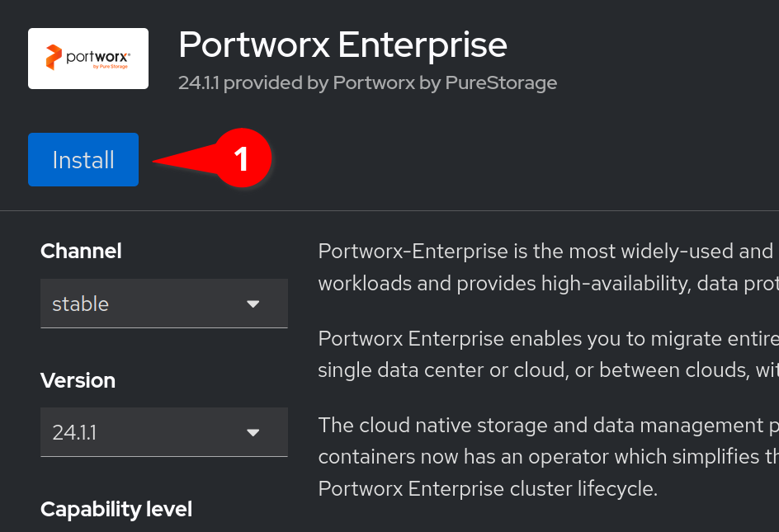779x532 pixels.
Task: Click paragraph starting 'Portworx Enterprise enables you to migrate'
Action: (545, 355)
